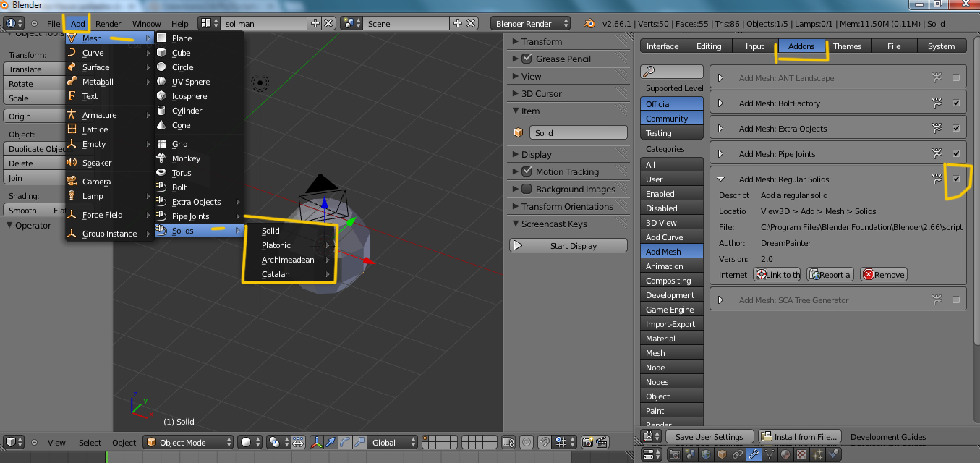This screenshot has width=980, height=463.
Task: Click the add new scene plus icon
Action: [457, 24]
